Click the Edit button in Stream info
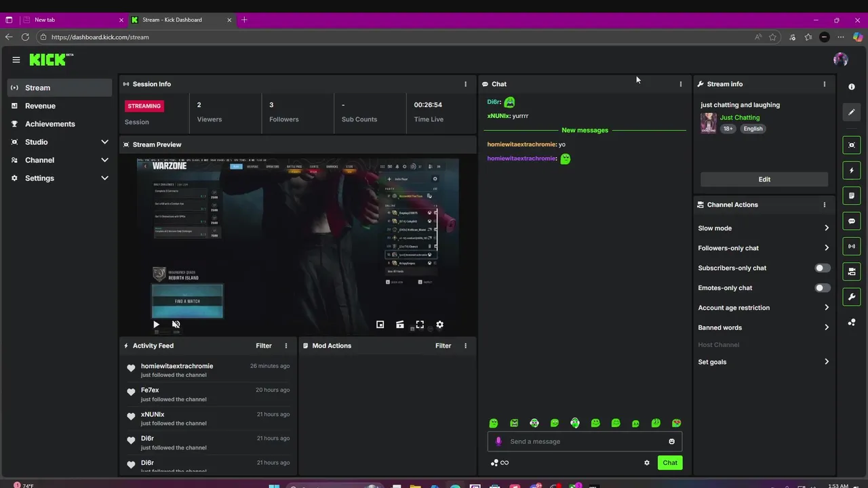The image size is (868, 488). tap(764, 179)
